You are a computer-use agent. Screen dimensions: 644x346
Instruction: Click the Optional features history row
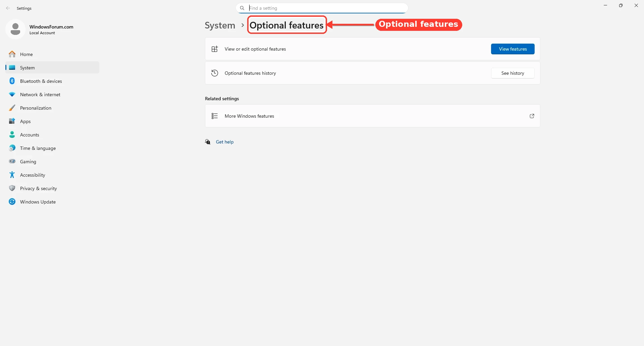point(372,73)
